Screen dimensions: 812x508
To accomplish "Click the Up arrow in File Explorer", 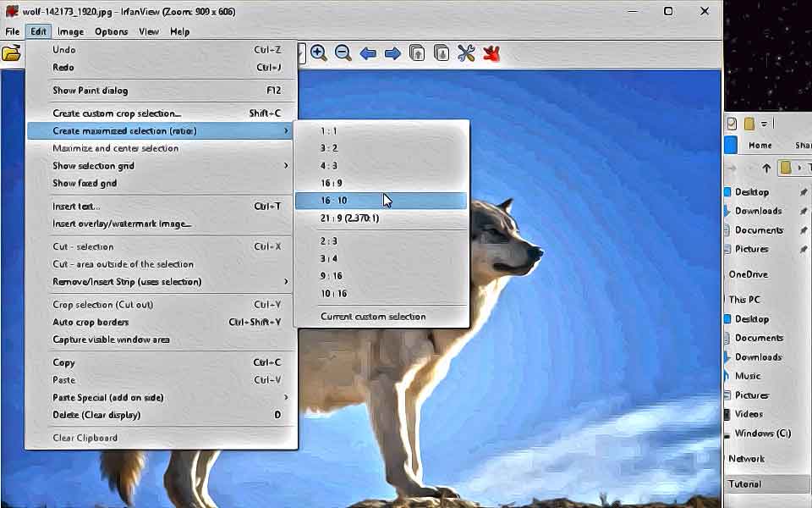I will [766, 168].
